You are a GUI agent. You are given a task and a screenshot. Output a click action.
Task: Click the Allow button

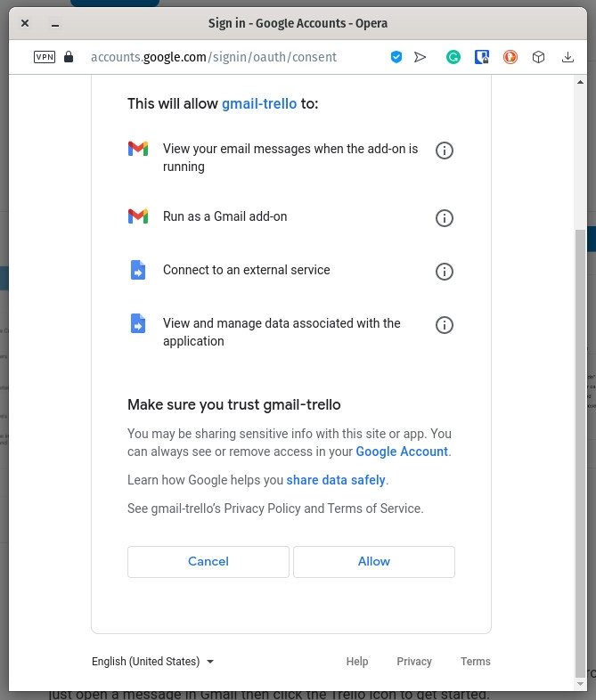374,562
